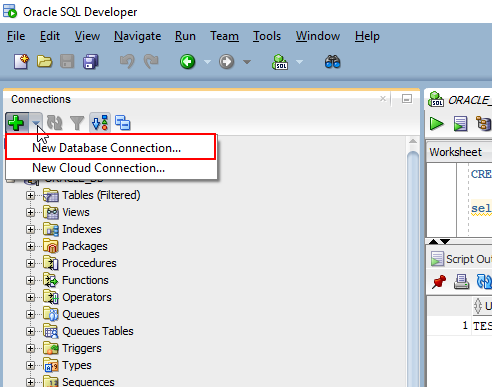Close the Connections panel
The height and width of the screenshot is (387, 492).
coord(383,99)
